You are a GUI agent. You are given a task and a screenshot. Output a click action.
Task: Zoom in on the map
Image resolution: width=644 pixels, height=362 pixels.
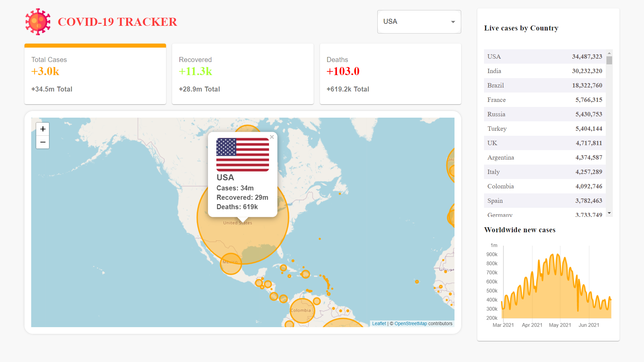(x=43, y=129)
